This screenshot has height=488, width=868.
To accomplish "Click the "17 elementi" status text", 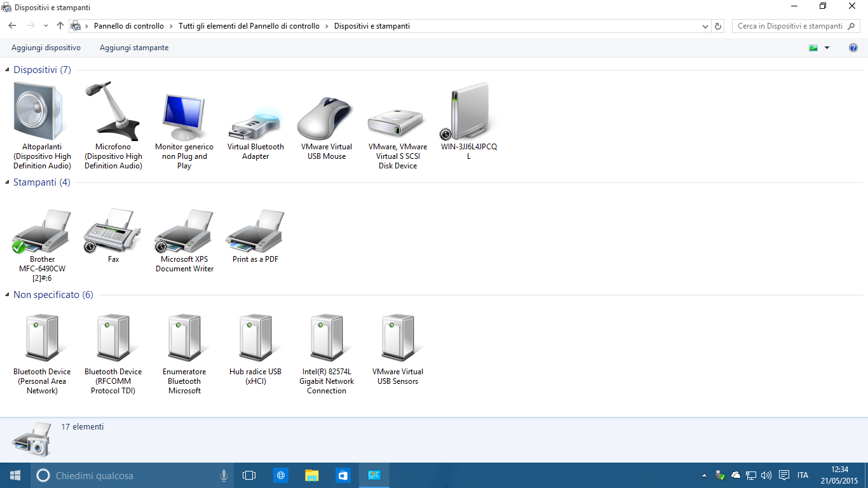I will coord(83,427).
